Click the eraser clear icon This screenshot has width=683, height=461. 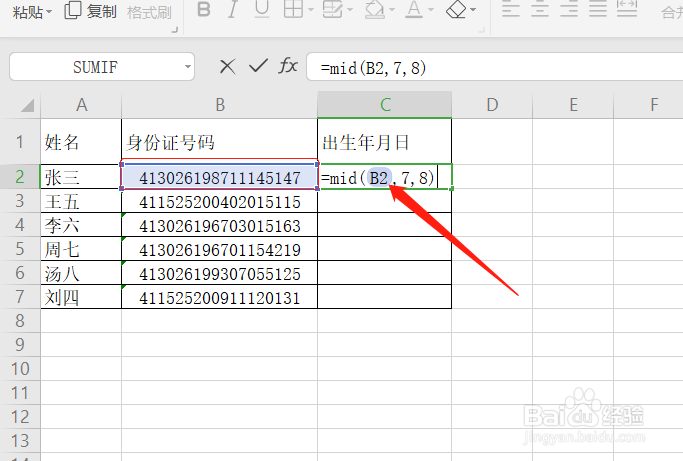pyautogui.click(x=456, y=9)
